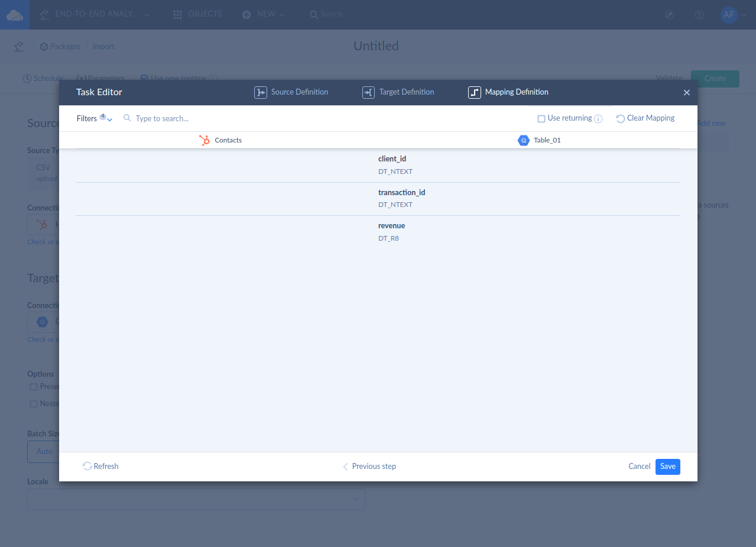Enable the Use returning checkbox
This screenshot has height=547, width=756.
tap(541, 119)
